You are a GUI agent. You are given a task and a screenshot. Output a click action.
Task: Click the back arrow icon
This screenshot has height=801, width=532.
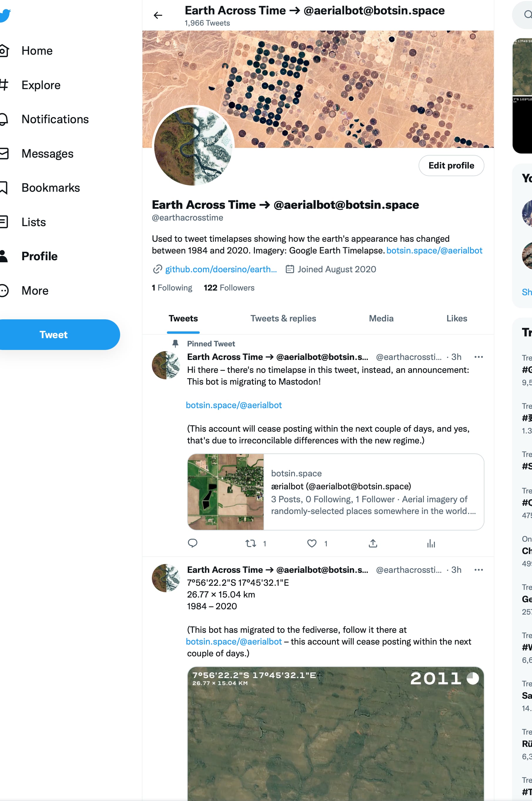click(158, 15)
